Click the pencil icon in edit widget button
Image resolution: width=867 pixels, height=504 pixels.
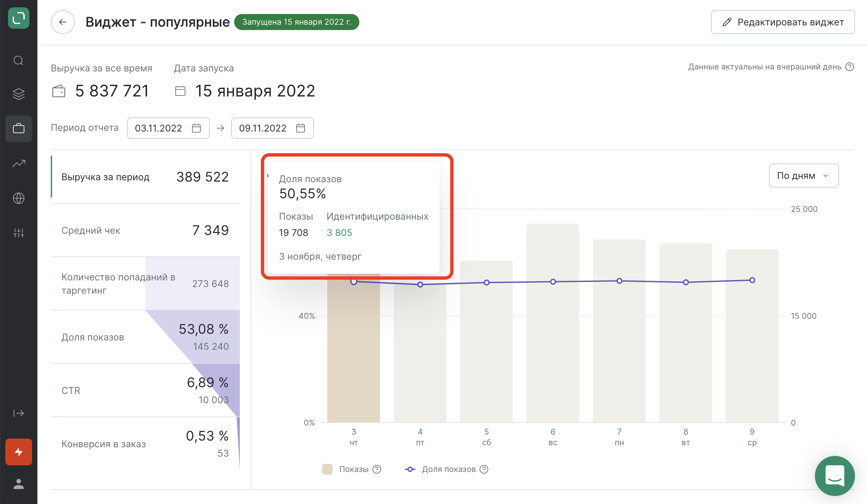point(727,22)
